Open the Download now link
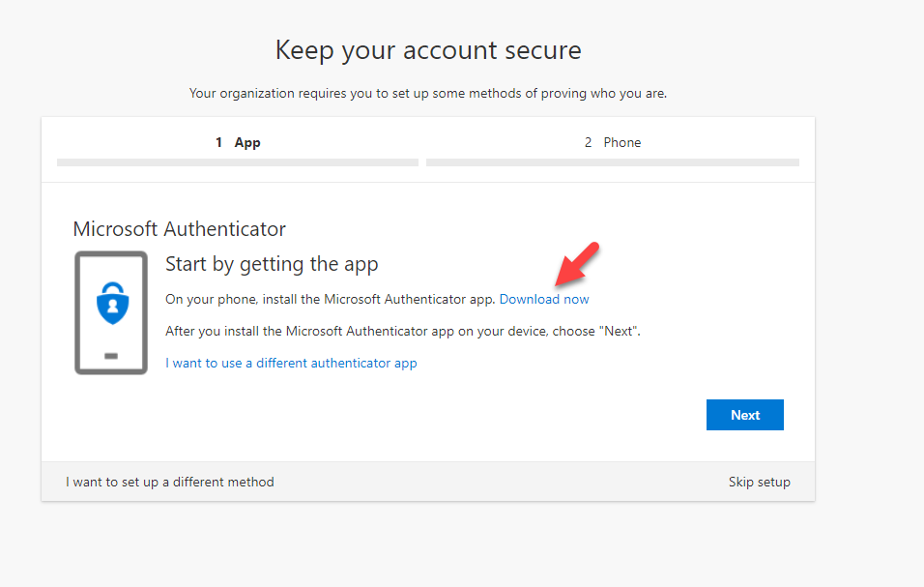924x587 pixels. pos(544,299)
